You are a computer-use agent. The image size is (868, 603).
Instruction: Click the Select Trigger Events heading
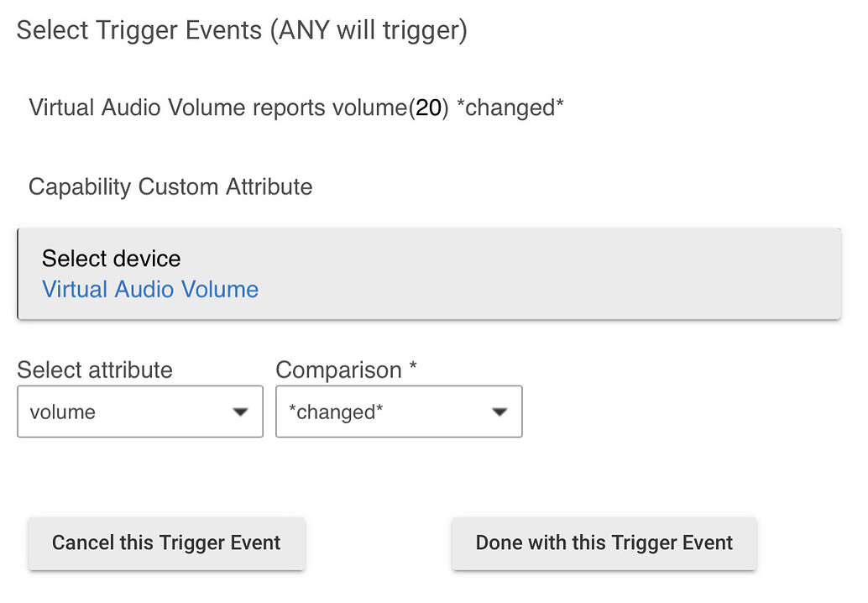[x=139, y=30]
